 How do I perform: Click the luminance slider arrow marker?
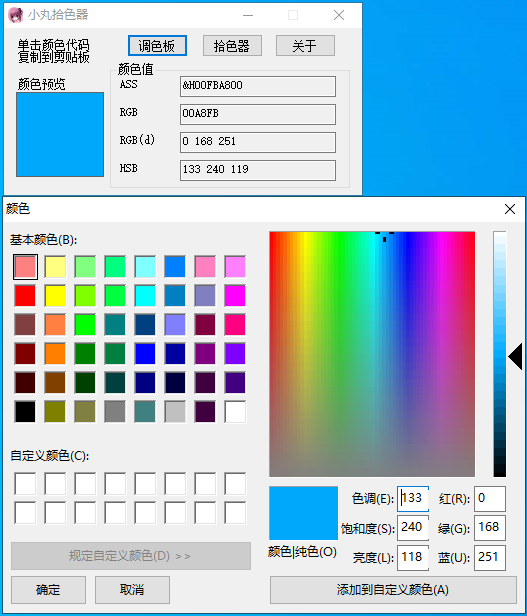pos(515,356)
